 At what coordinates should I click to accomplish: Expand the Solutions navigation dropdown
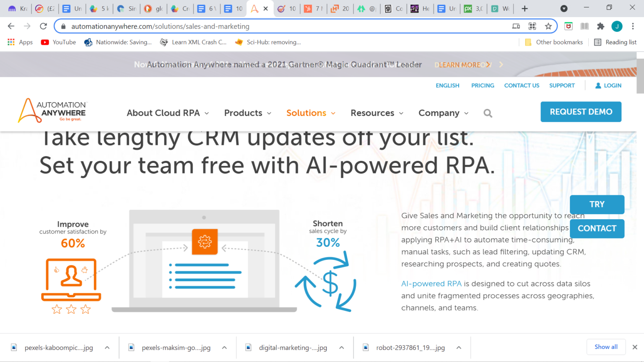(x=310, y=113)
